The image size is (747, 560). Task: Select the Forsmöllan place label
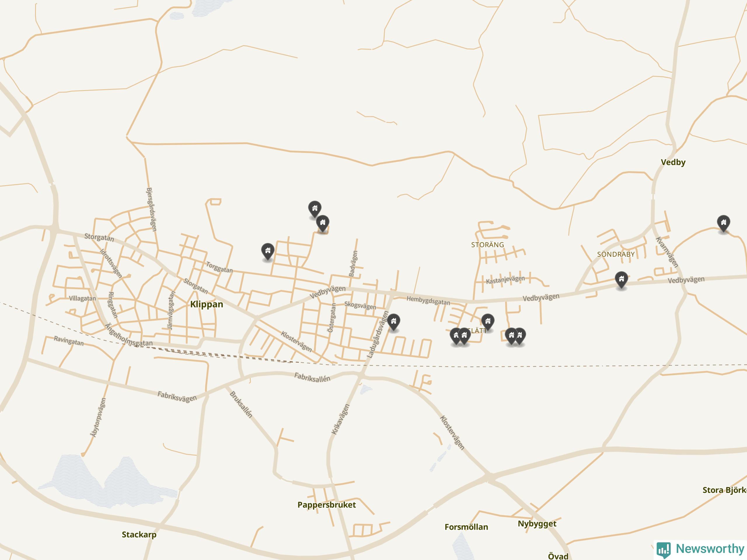point(466,527)
